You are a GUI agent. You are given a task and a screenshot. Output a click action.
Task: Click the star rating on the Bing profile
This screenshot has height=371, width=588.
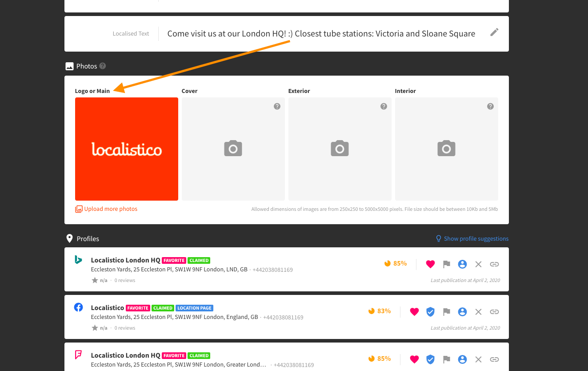click(100, 280)
